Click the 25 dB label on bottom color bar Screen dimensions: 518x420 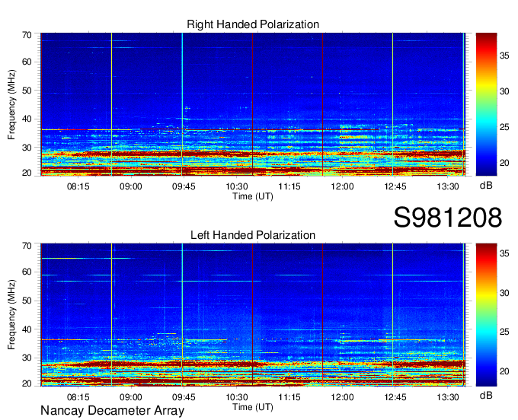pyautogui.click(x=504, y=332)
